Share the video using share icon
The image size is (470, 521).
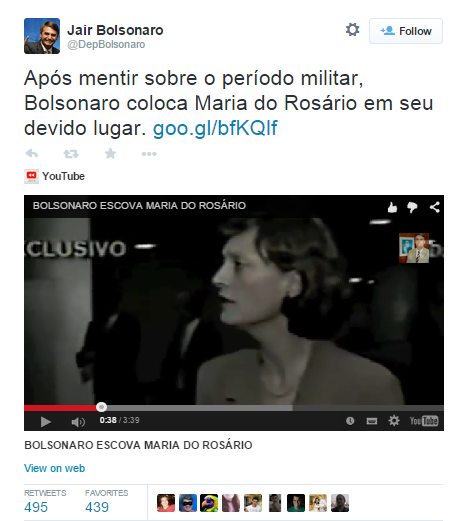pos(434,207)
